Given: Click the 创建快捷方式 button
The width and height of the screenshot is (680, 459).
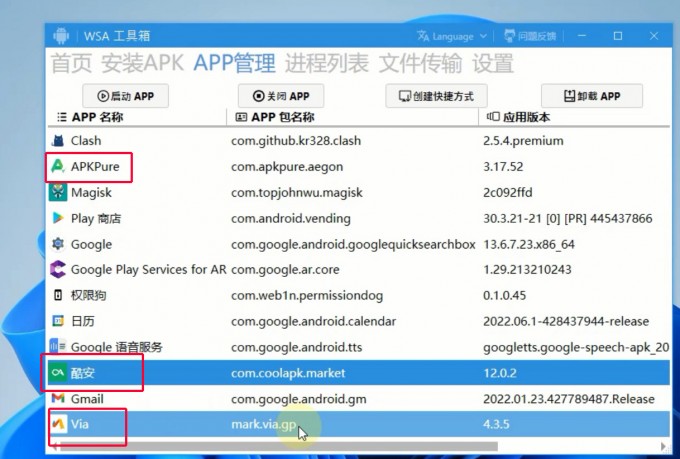Looking at the screenshot, I should (x=436, y=96).
